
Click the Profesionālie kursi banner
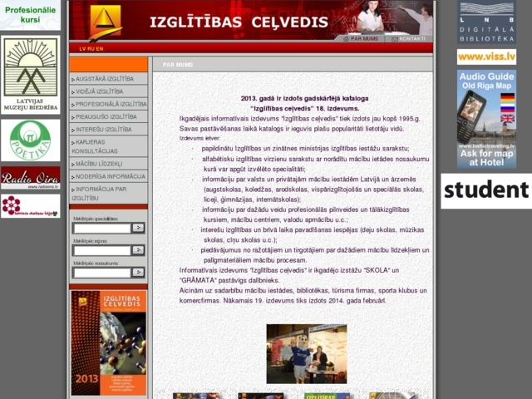coord(31,14)
